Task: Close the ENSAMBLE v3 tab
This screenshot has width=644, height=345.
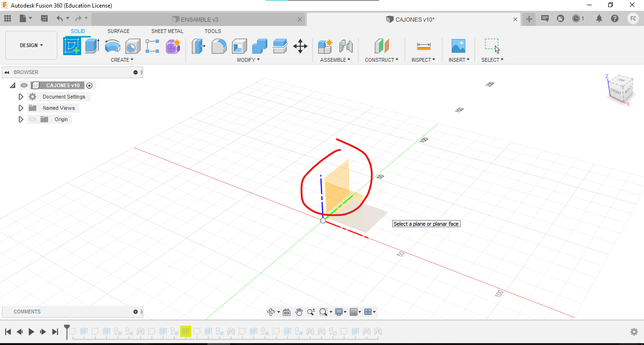Action: click(x=300, y=19)
